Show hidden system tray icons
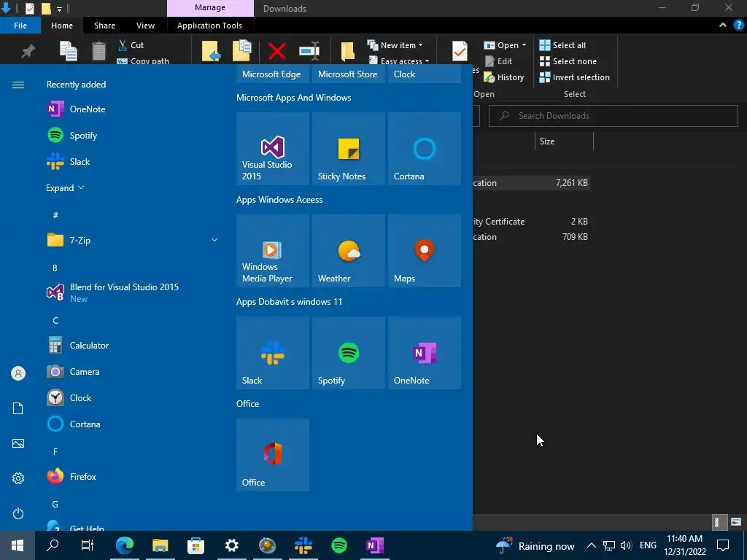Screen dimensions: 747x560 coord(591,545)
